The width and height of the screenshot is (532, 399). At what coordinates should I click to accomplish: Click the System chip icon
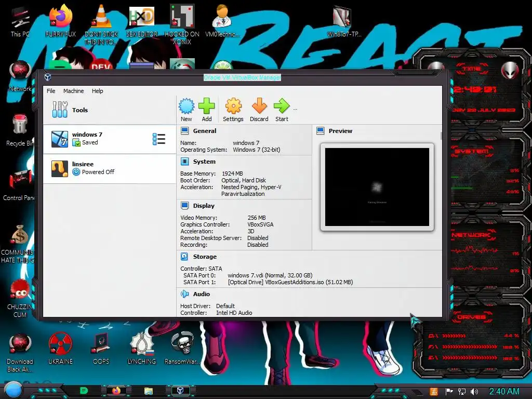(184, 162)
